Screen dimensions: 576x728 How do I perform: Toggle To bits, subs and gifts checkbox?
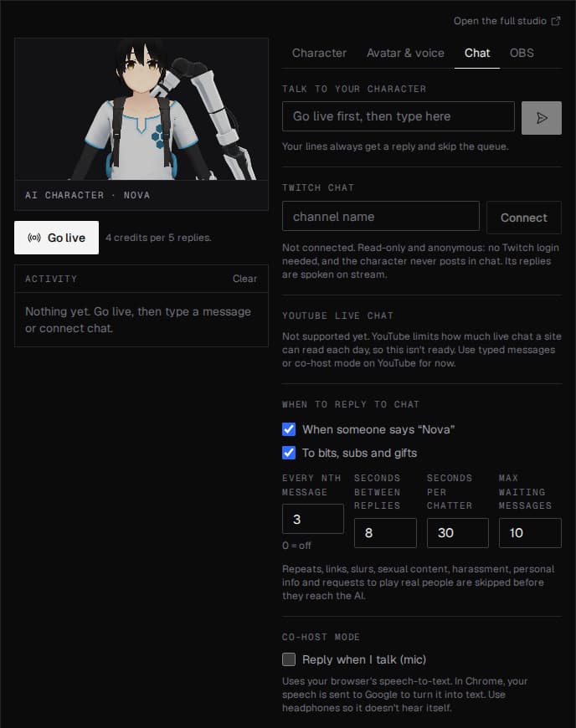tap(289, 453)
